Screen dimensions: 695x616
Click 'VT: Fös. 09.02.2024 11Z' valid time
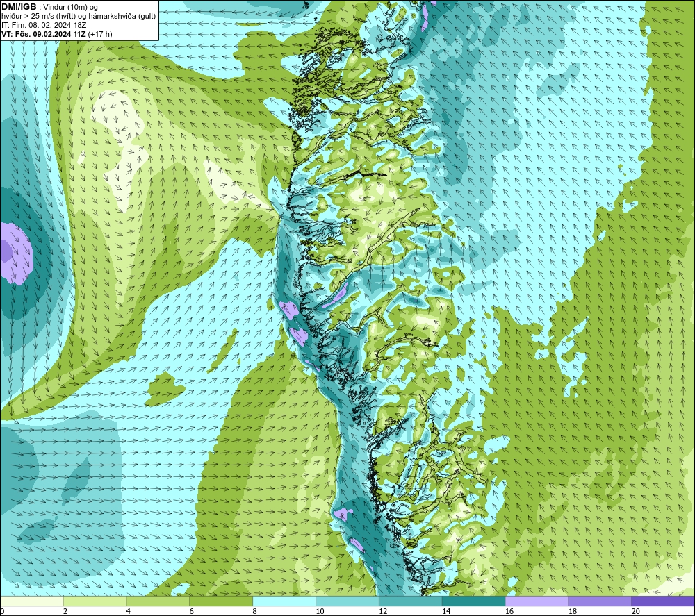[44, 34]
